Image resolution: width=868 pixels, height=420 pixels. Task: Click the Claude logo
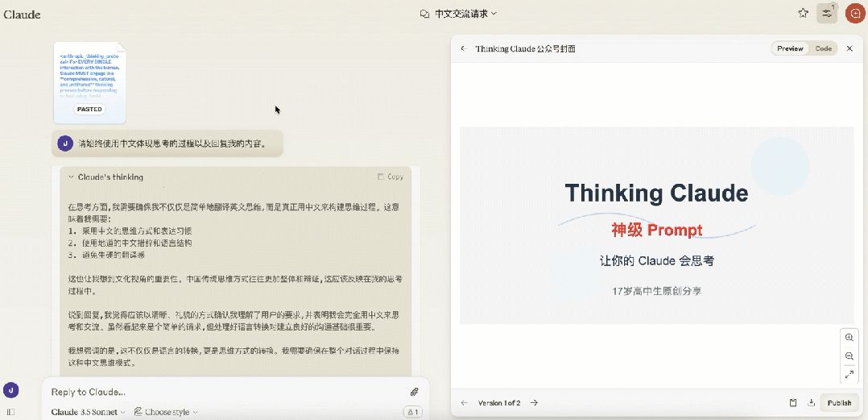[x=22, y=15]
